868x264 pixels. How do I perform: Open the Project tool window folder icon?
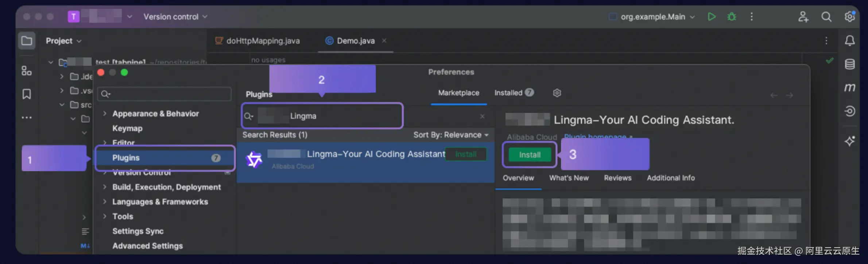[27, 41]
